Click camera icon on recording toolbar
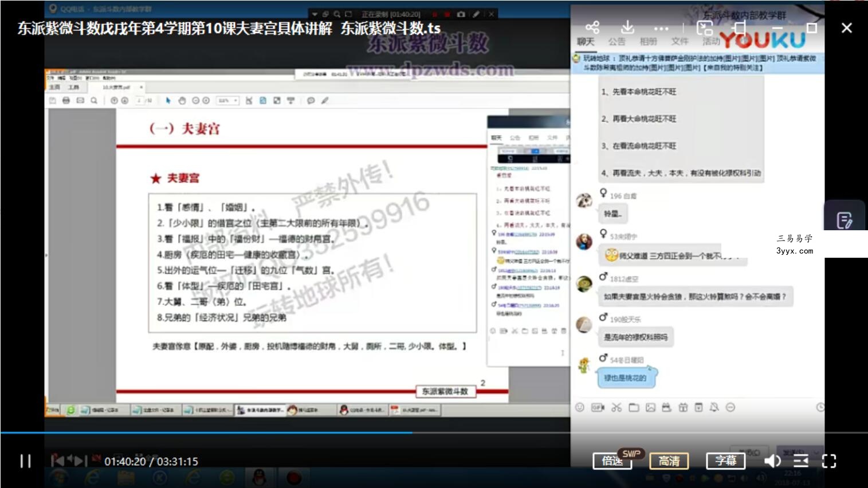The width and height of the screenshot is (868, 488). tap(461, 14)
